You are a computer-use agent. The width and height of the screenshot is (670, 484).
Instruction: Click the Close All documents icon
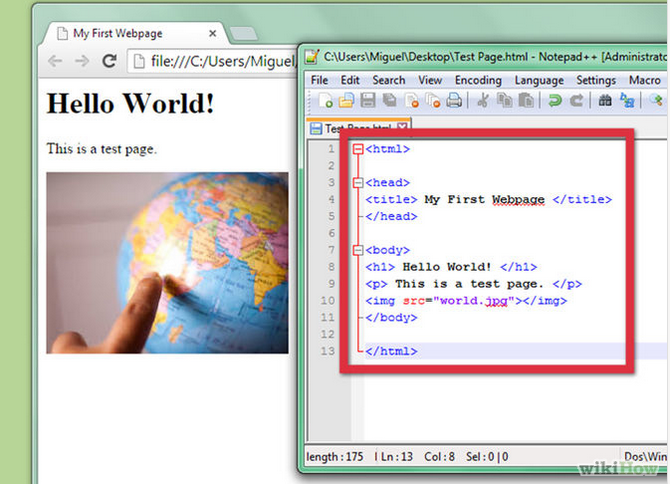click(x=433, y=100)
